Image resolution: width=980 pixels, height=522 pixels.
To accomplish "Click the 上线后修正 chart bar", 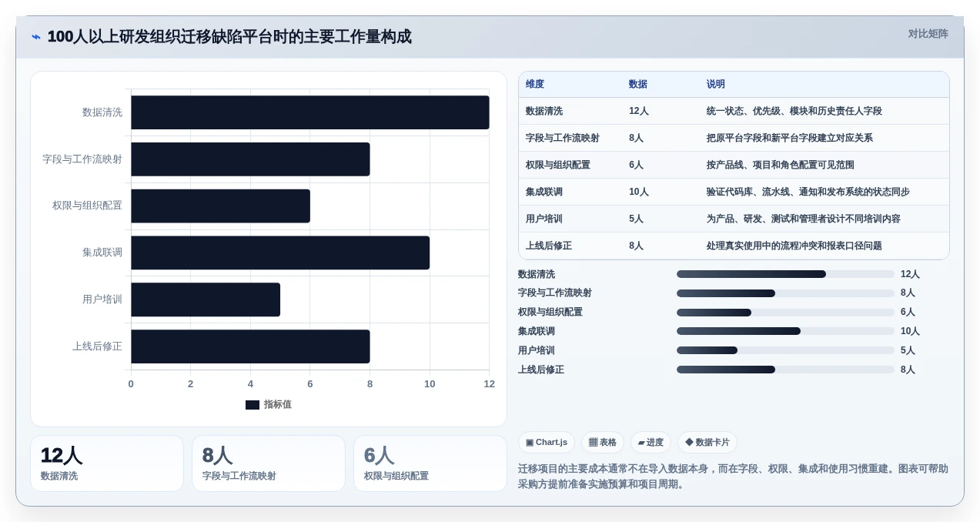I will coord(250,346).
